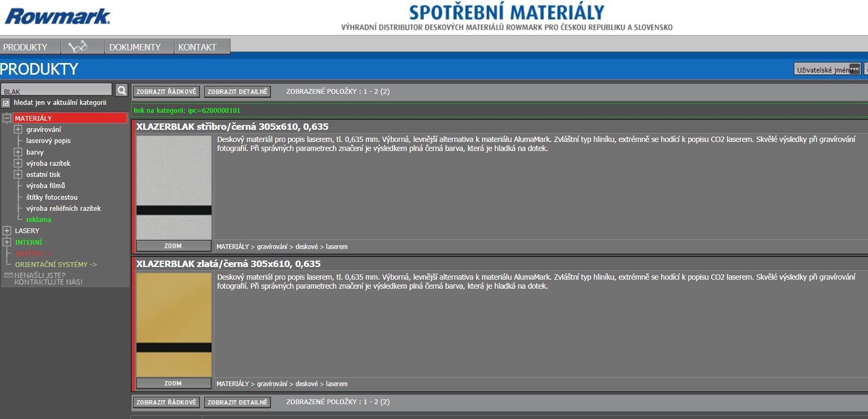Image resolution: width=868 pixels, height=419 pixels.
Task: Zoom the stříbro/černá product image
Action: coord(173,246)
